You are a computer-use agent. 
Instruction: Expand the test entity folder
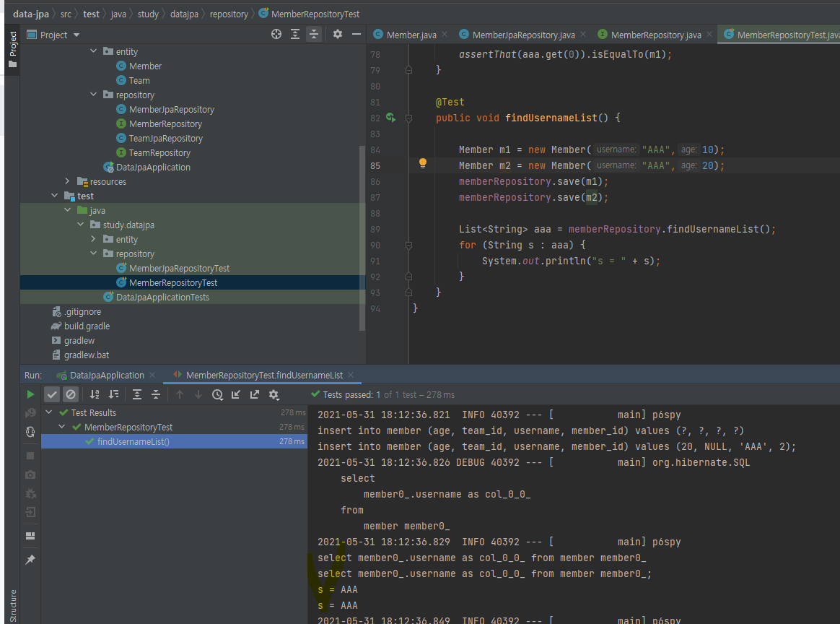point(93,239)
